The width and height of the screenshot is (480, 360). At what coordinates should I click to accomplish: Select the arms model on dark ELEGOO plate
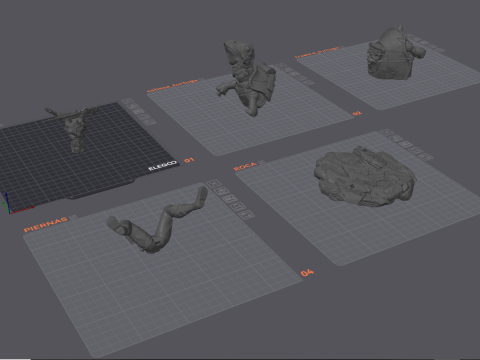click(x=74, y=128)
